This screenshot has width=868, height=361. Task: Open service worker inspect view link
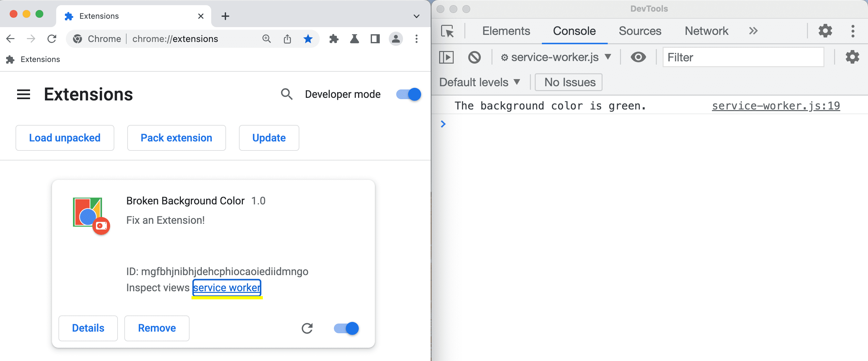pos(227,288)
